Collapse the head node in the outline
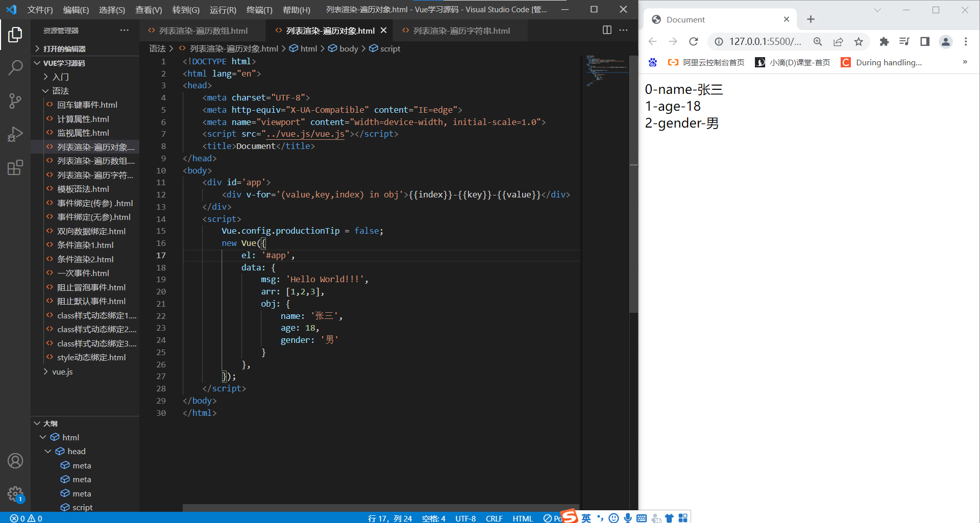The image size is (980, 523). (48, 451)
